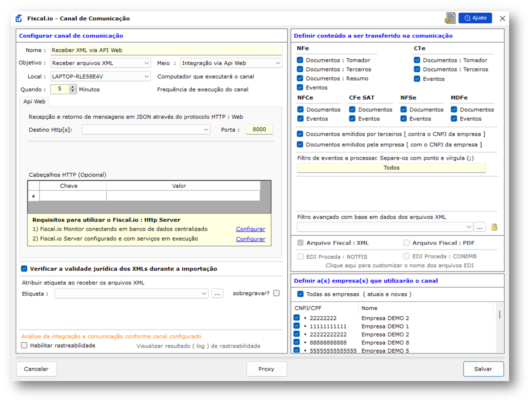Toggle CFe SAT Documentos checkbox
Screen dimensions: 532x404
click(352, 109)
